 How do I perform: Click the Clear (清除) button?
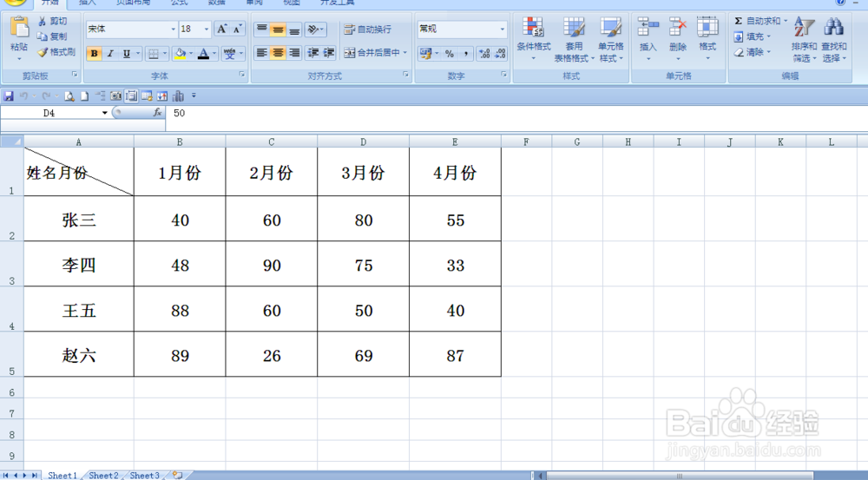coord(752,52)
